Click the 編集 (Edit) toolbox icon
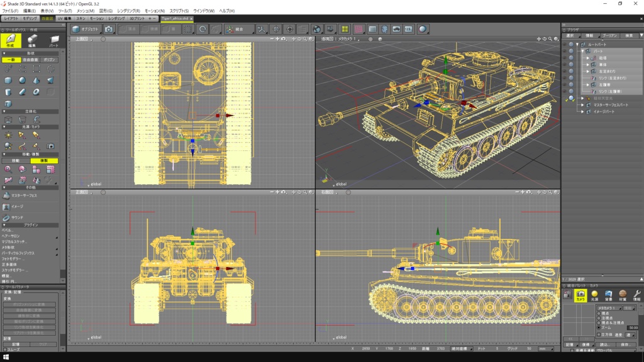This screenshot has width=644, height=362. click(x=33, y=40)
